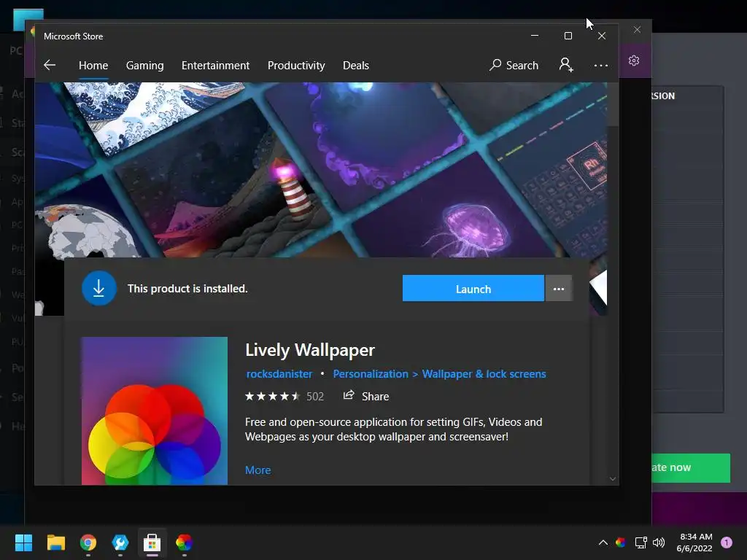Open File Explorer from taskbar

[55, 542]
